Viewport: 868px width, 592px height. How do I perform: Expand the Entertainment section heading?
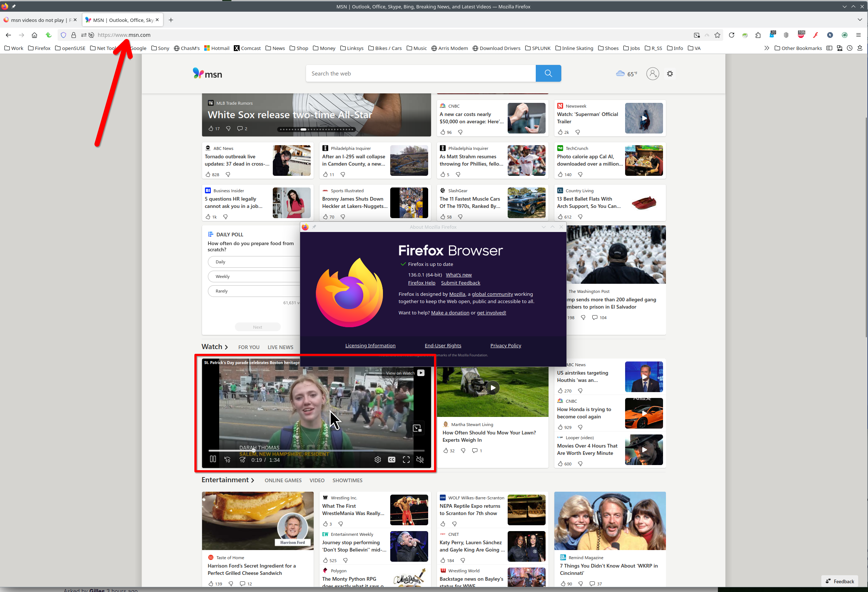pos(228,480)
